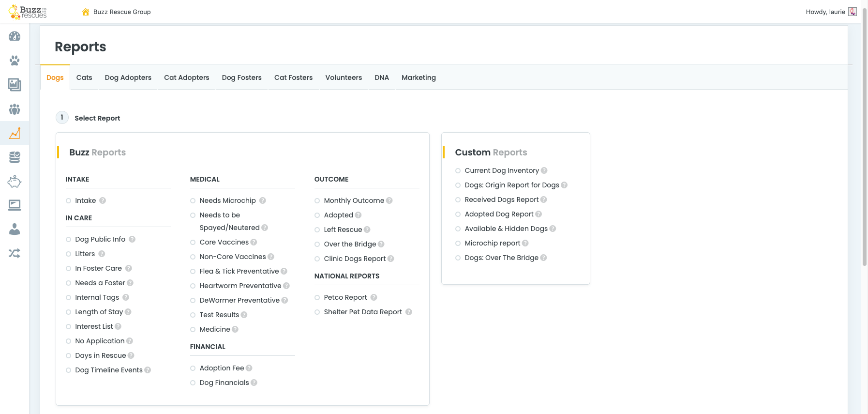Choose the Current Dog Inventory custom report
This screenshot has height=414, width=868.
click(458, 171)
